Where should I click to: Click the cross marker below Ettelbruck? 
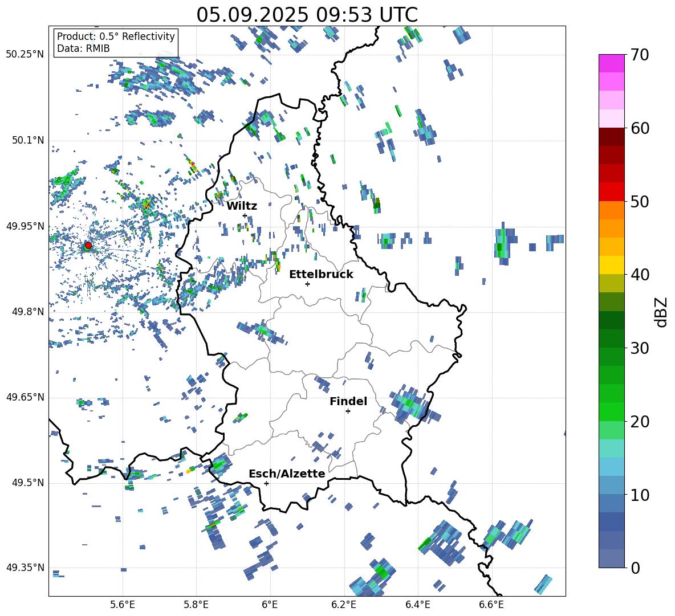point(307,284)
